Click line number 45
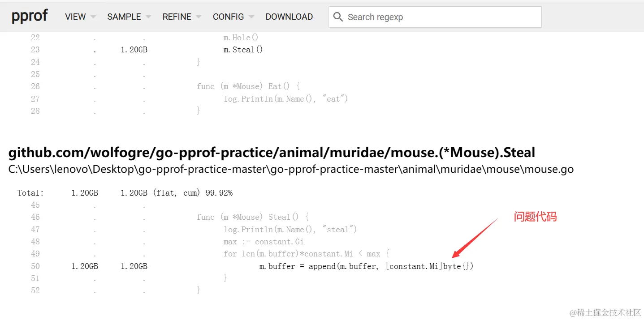 click(x=35, y=205)
